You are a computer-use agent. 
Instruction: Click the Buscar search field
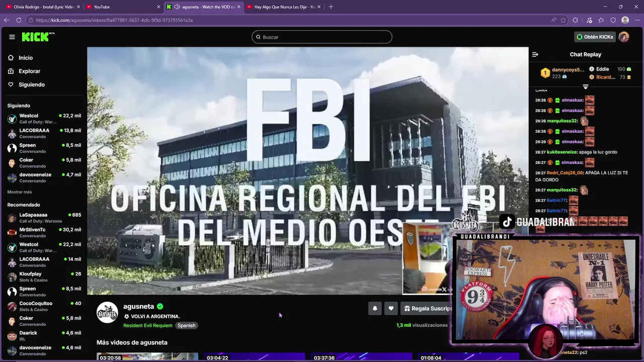pyautogui.click(x=322, y=37)
